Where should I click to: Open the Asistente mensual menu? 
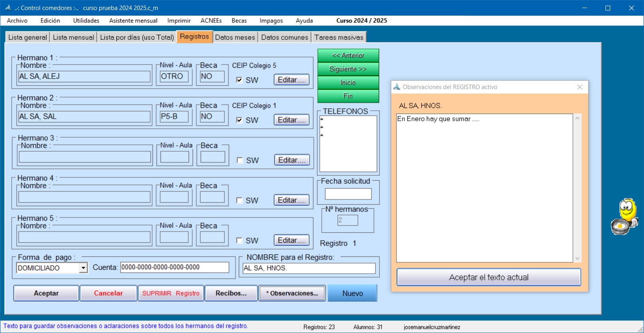point(133,20)
